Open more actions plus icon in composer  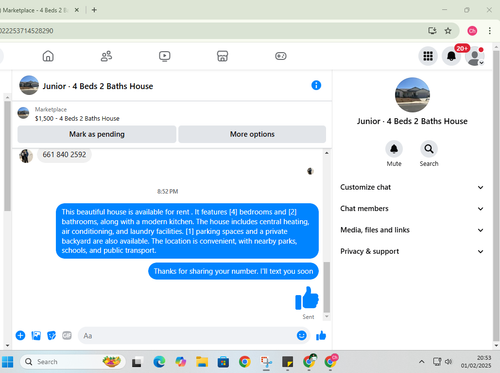click(20, 335)
